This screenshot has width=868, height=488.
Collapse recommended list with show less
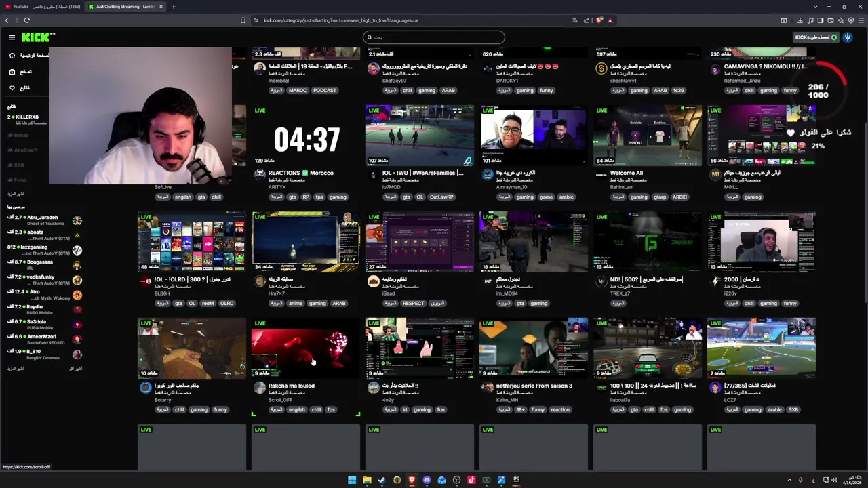[75, 369]
